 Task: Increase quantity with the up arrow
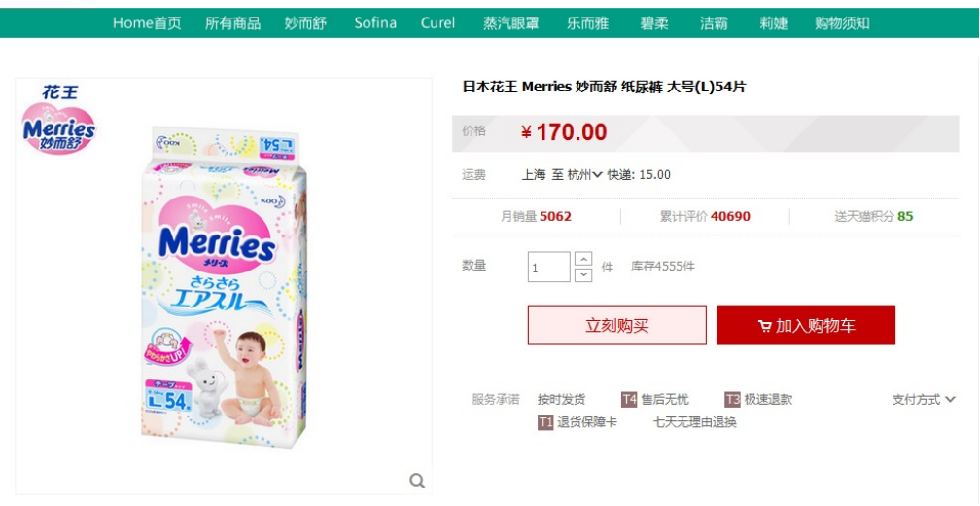tap(583, 259)
